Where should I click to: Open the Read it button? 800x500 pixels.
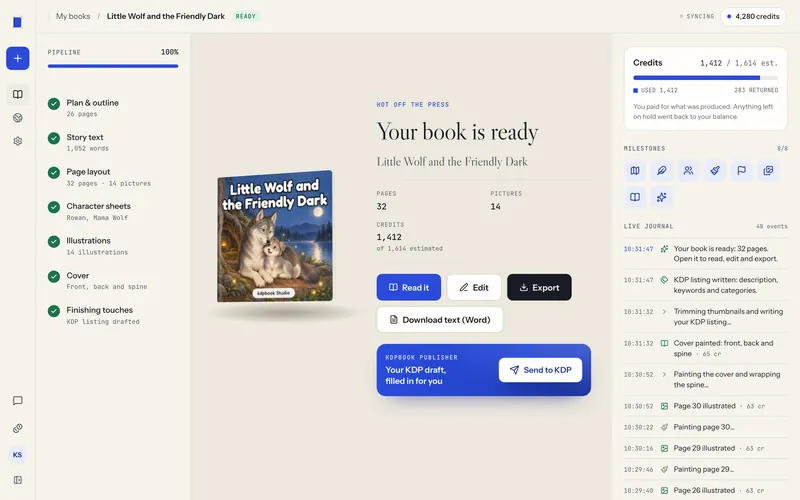[x=409, y=287]
